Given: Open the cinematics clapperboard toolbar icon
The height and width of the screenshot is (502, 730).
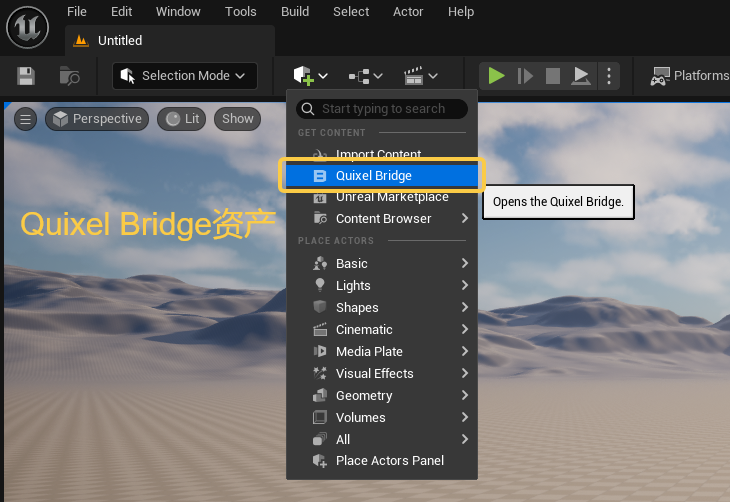Looking at the screenshot, I should (413, 75).
